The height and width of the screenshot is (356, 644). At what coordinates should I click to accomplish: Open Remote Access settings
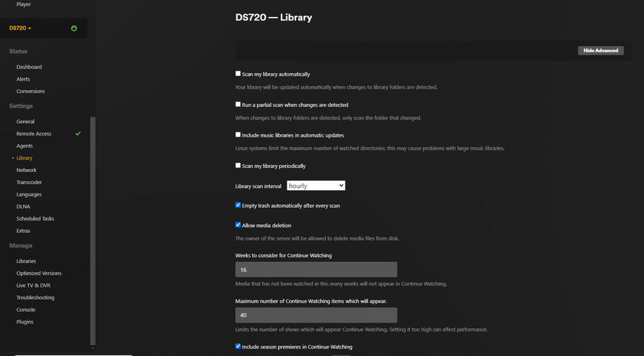tap(34, 133)
